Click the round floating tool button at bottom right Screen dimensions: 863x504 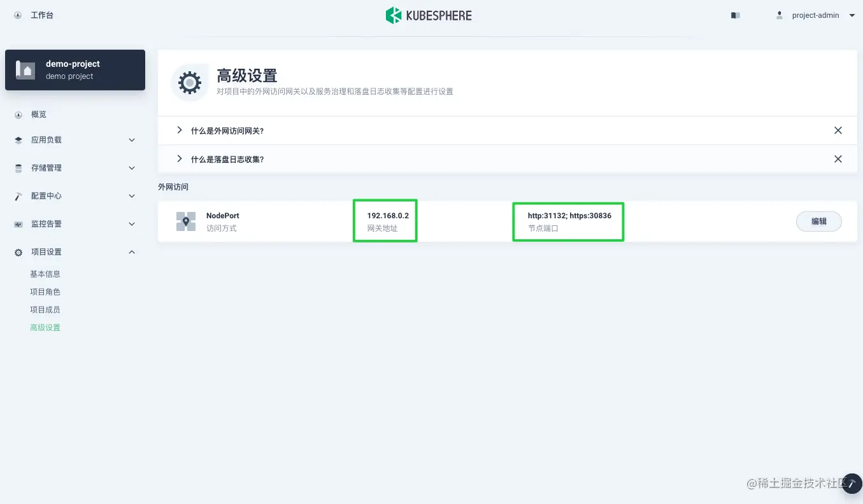pos(852,484)
